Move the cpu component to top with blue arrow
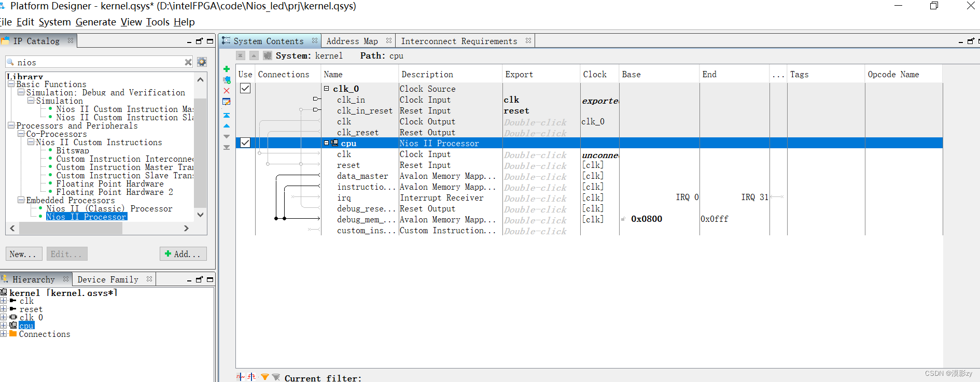This screenshot has height=382, width=980. point(227,115)
